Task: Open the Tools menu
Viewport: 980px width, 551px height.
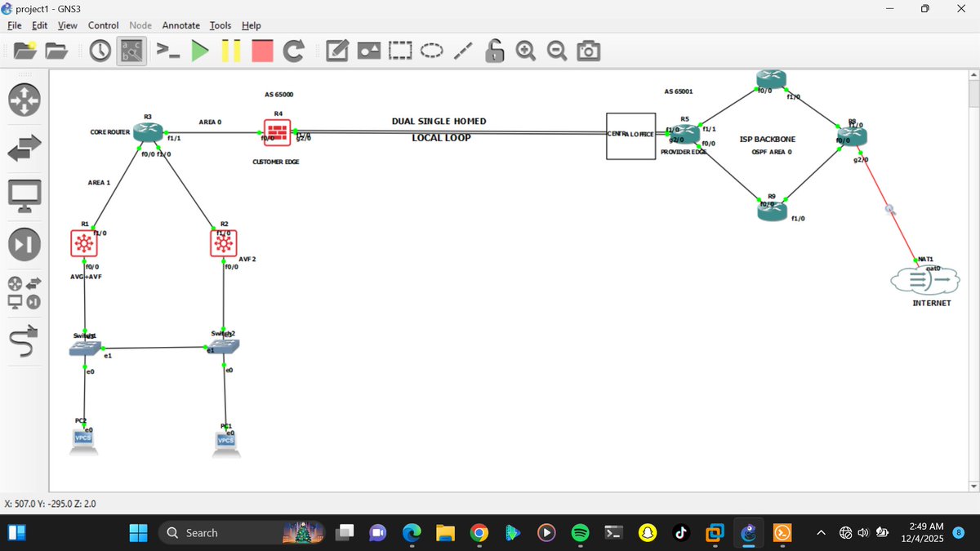Action: (220, 25)
